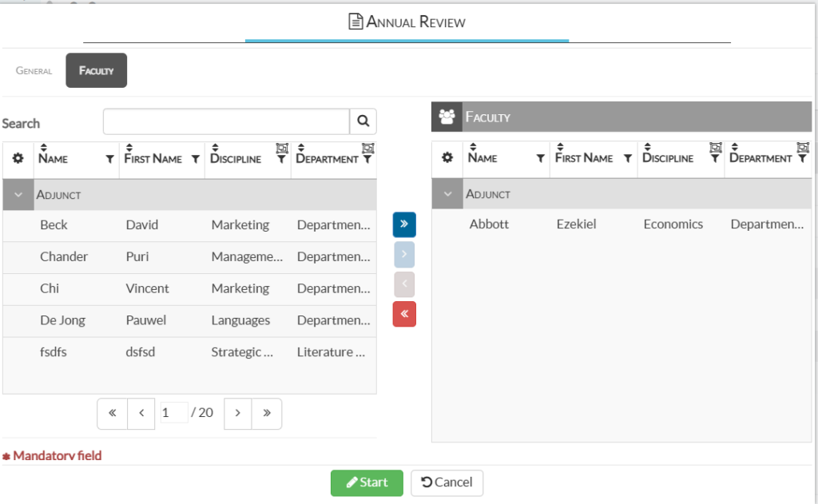
Task: Click the Cancel button
Action: click(x=447, y=482)
